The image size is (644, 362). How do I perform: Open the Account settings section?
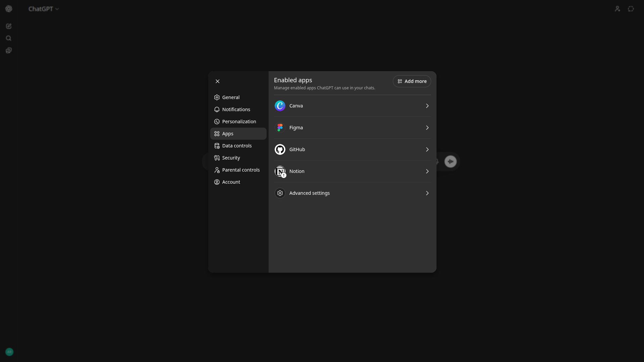coord(231,182)
